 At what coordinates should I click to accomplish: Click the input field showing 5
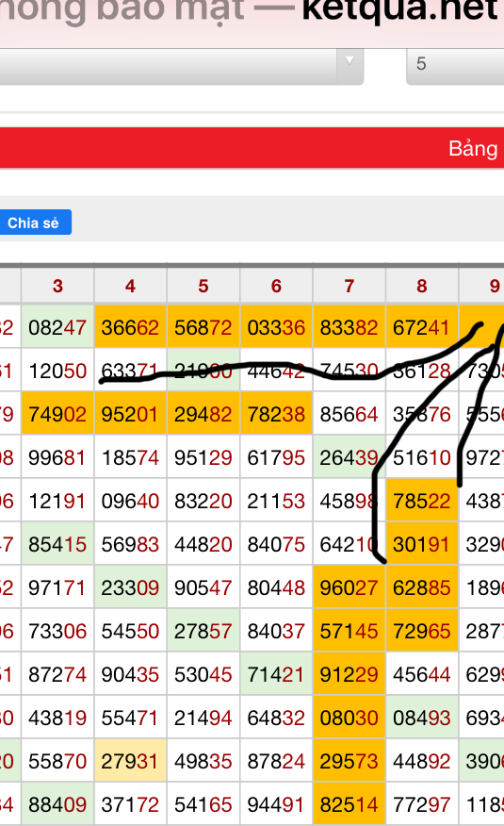[x=456, y=65]
